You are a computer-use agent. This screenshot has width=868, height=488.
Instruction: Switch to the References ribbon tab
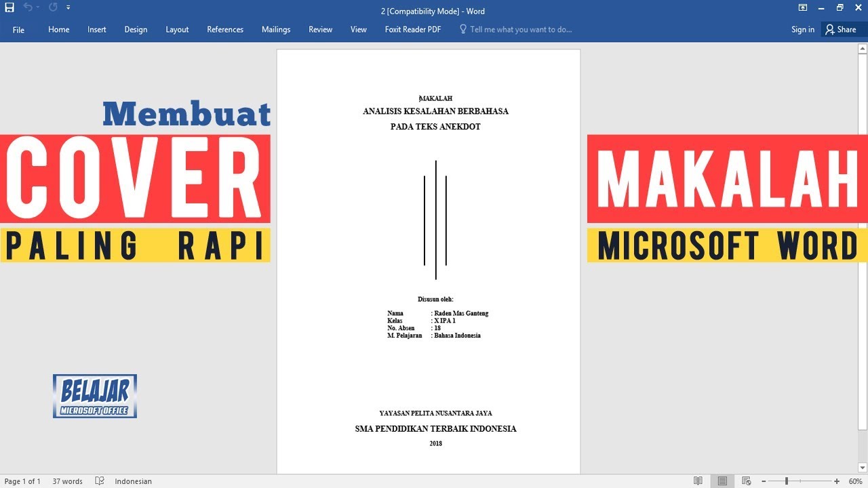point(225,30)
